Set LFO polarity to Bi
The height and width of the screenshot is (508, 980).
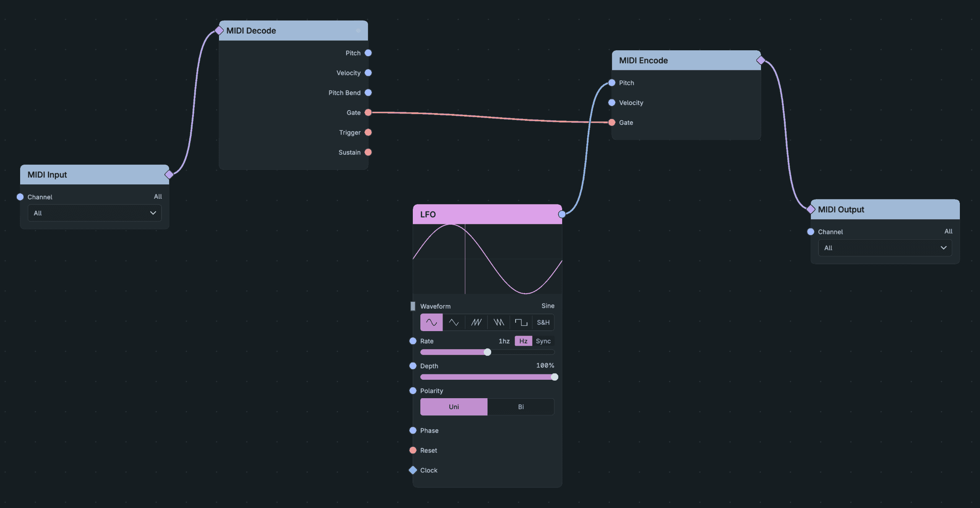[521, 407]
